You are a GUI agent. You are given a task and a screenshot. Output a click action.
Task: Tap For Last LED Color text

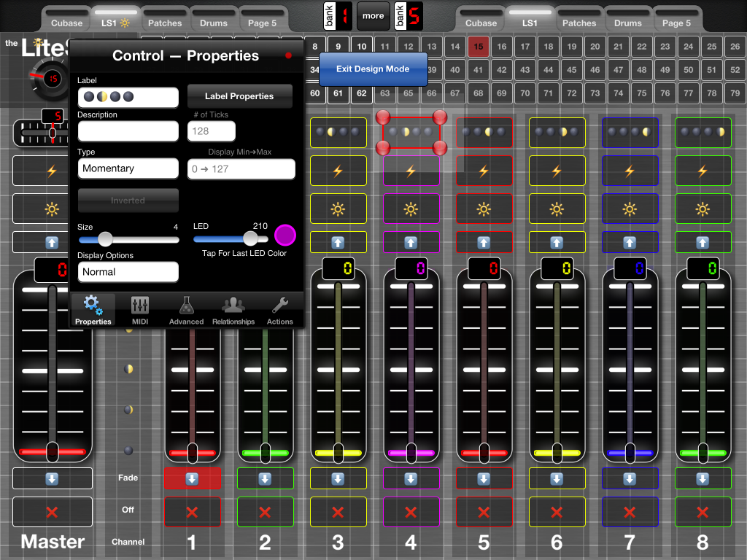click(x=244, y=253)
